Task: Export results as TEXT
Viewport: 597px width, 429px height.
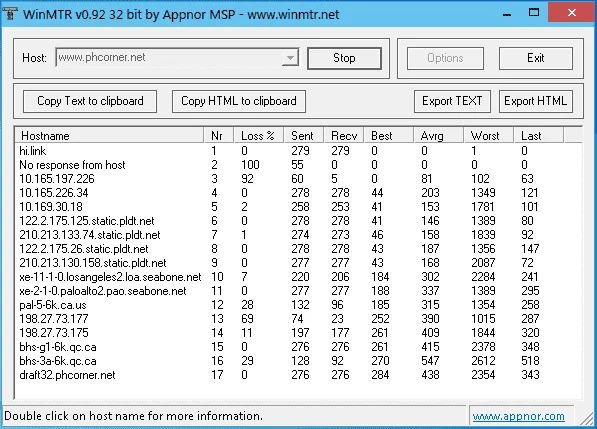Action: click(452, 101)
